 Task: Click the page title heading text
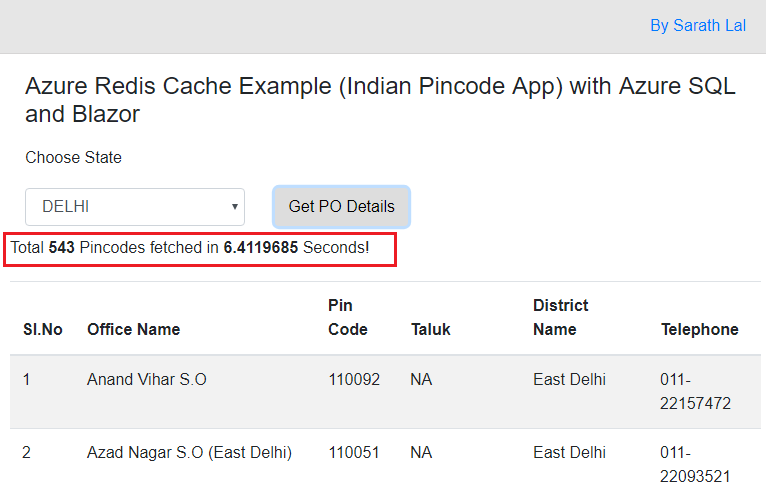[380, 100]
